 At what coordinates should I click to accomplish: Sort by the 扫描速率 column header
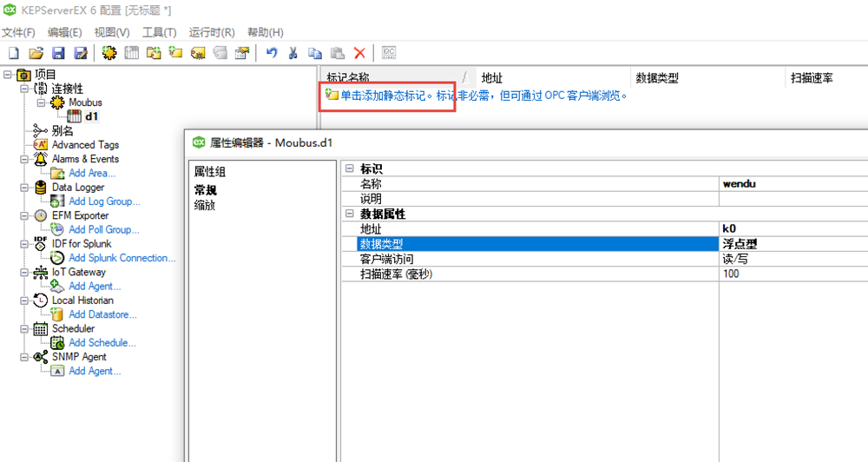(x=826, y=77)
